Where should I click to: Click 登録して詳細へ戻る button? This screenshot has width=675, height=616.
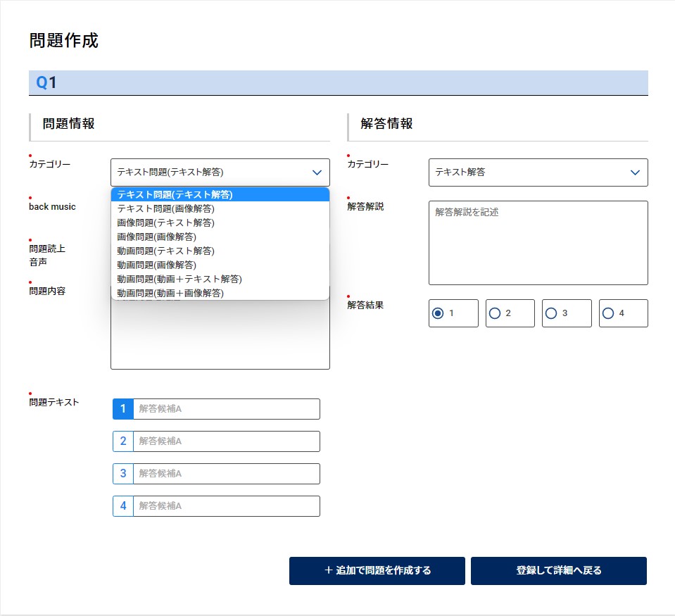(x=558, y=570)
